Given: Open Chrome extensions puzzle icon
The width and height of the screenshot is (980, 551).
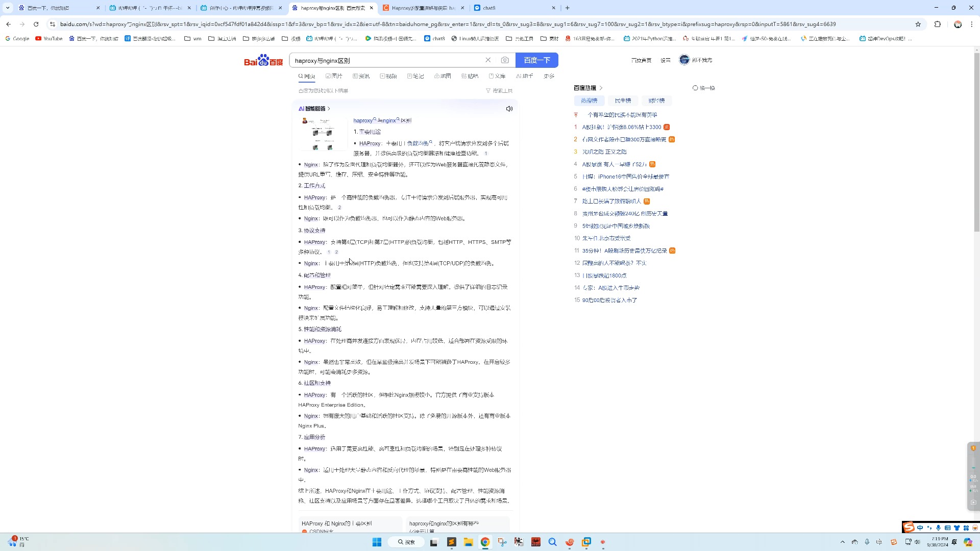Looking at the screenshot, I should 937,24.
